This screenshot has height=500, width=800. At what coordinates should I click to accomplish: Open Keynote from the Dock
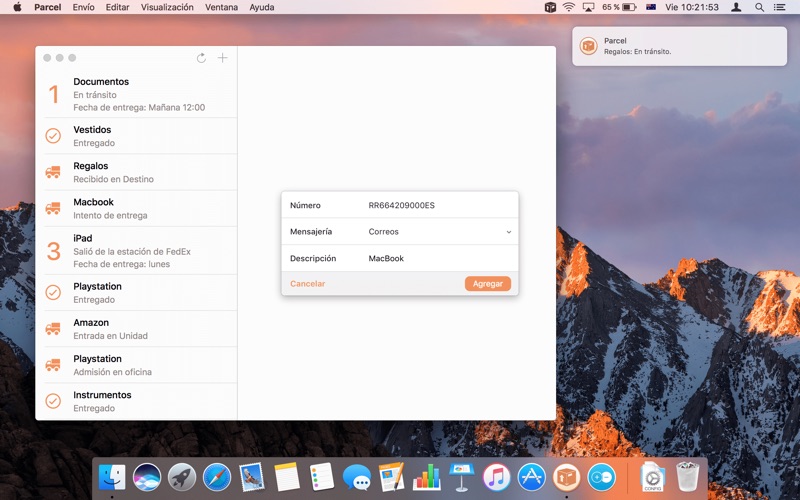(462, 478)
